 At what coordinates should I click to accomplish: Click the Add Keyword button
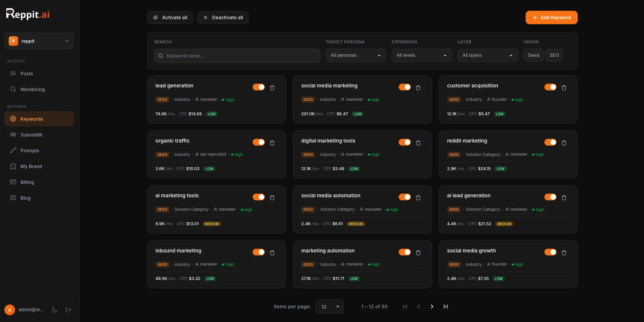pyautogui.click(x=551, y=17)
